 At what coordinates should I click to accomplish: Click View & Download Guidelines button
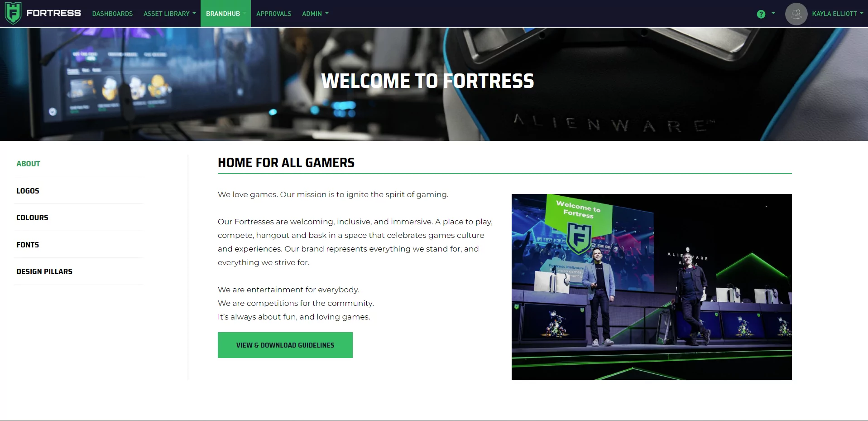[x=285, y=345]
